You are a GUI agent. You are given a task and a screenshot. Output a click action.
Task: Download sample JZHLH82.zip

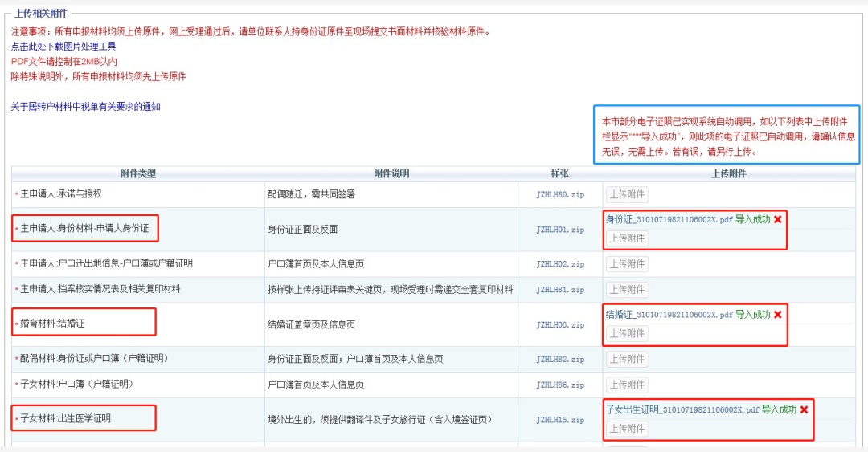(x=560, y=360)
